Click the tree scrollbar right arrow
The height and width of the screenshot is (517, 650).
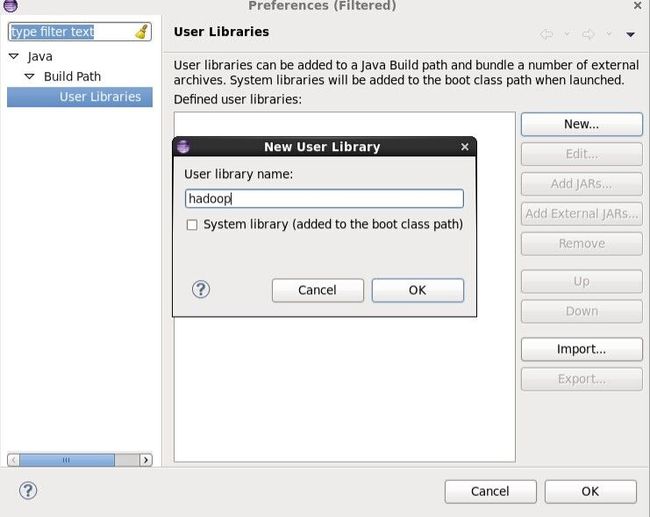click(x=146, y=460)
